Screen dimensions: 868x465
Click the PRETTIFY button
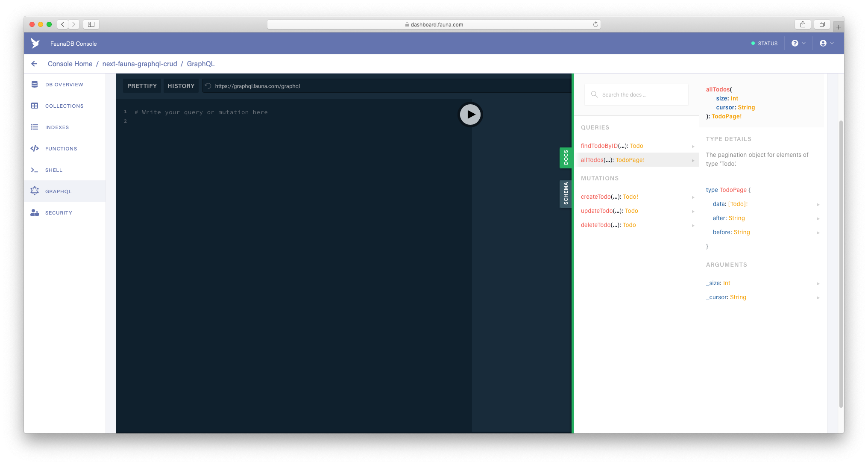tap(142, 85)
